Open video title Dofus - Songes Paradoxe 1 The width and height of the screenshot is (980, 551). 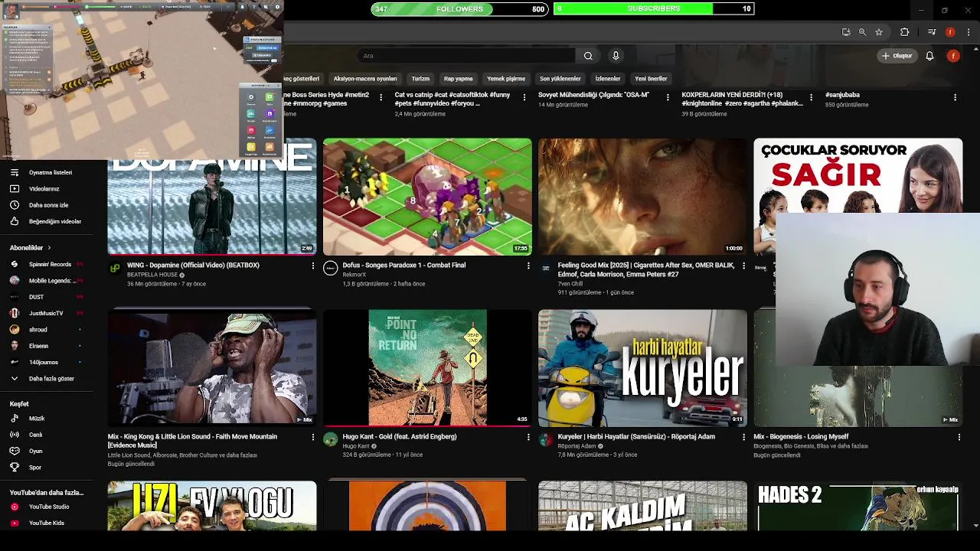point(403,266)
